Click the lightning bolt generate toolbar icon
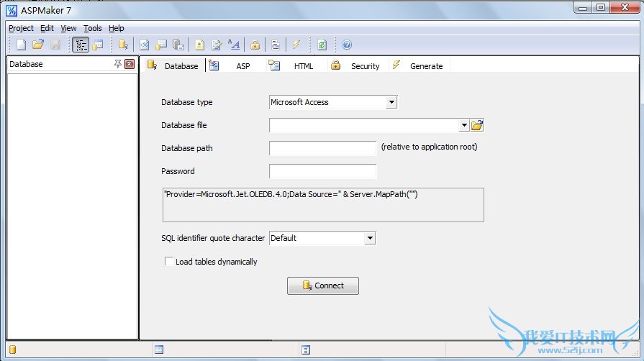The height and width of the screenshot is (361, 644). tap(296, 45)
